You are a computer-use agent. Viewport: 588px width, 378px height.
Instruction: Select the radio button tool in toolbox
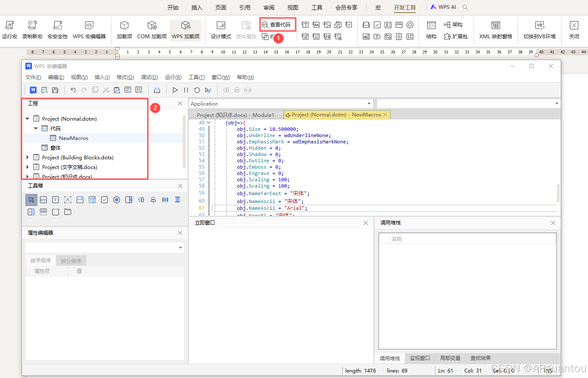click(117, 200)
